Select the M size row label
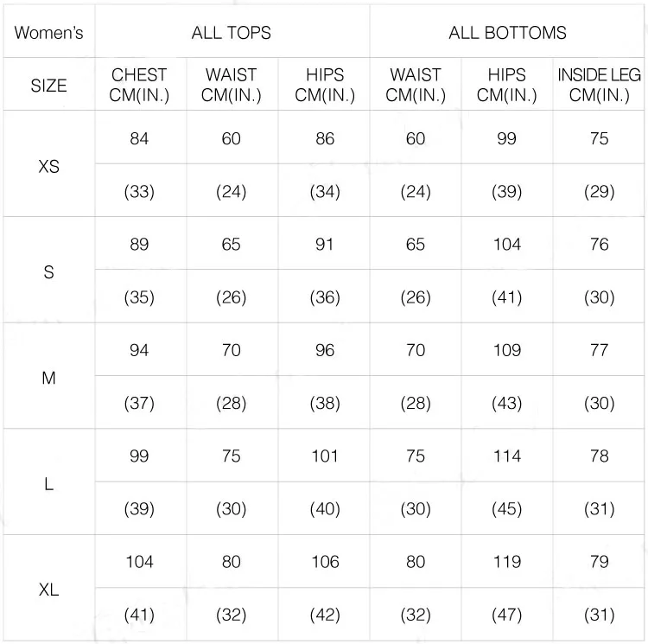Screen dimensions: 648x644 point(48,378)
